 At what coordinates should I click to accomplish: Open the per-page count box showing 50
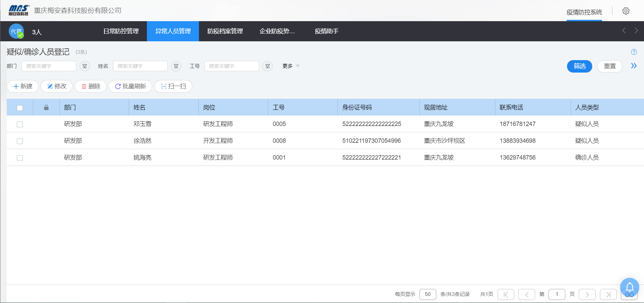pyautogui.click(x=428, y=294)
